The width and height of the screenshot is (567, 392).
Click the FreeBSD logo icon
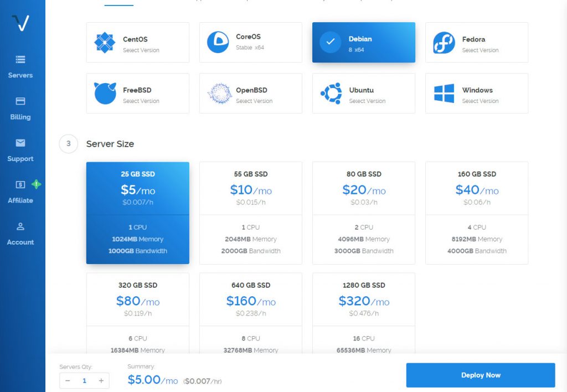105,94
